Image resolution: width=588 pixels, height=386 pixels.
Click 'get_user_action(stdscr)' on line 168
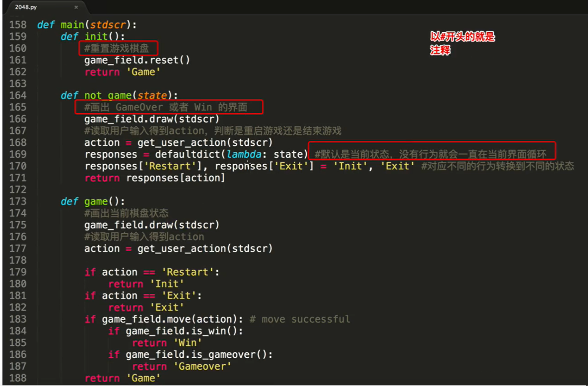tap(205, 143)
